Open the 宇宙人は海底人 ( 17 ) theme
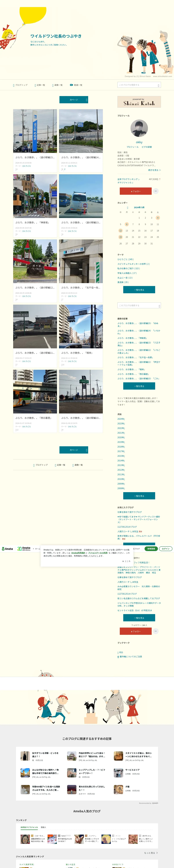Image resolution: width=174 pixels, height=868 pixels. 127,273
